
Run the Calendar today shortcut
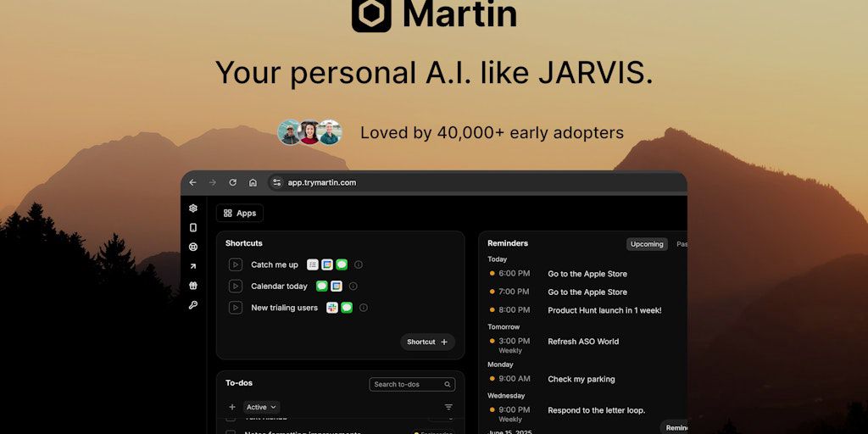(x=236, y=287)
